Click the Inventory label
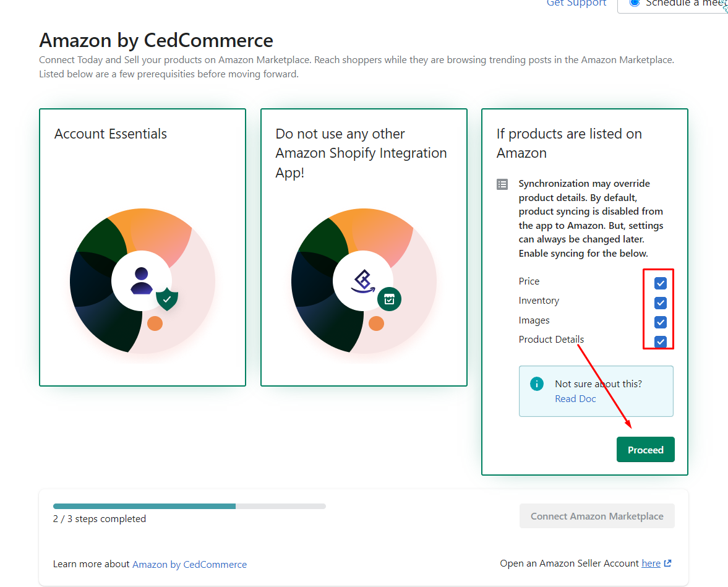Screen dimensions: 728x587 [x=539, y=301]
